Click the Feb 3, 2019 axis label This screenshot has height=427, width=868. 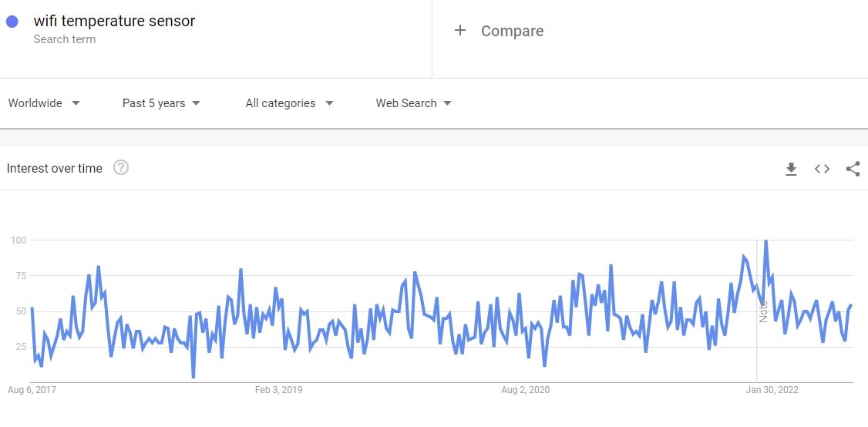point(278,390)
